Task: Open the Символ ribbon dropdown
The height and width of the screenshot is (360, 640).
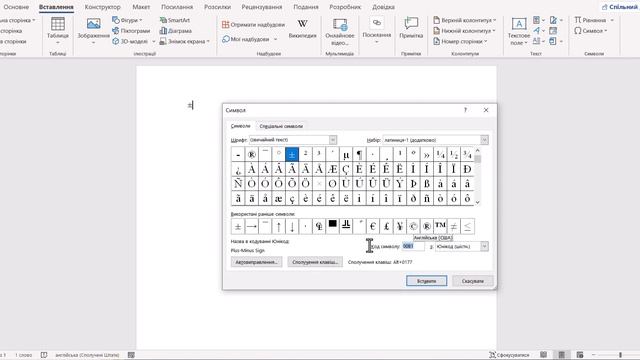Action: coord(591,31)
